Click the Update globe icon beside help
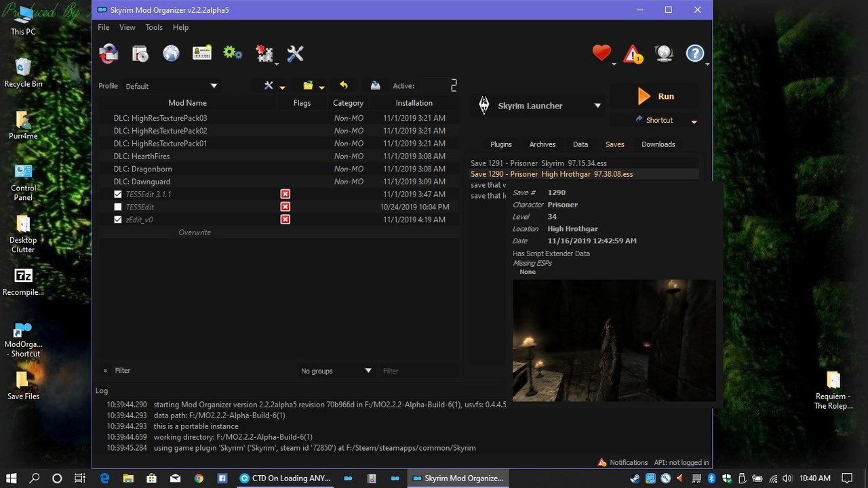Viewport: 868px width, 488px height. tap(664, 54)
